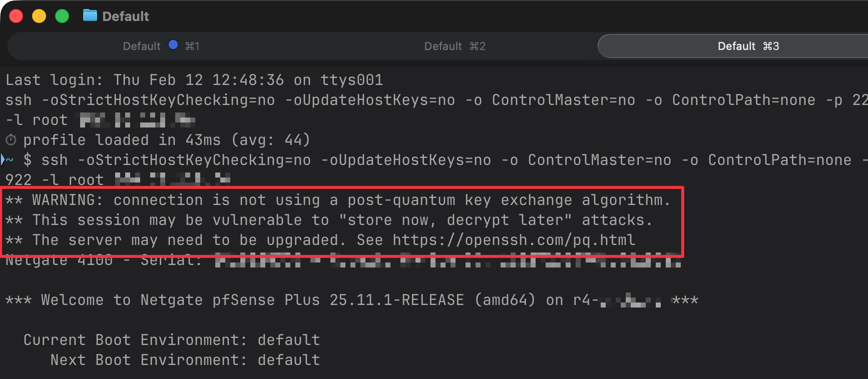Click the 'Current Boot Environment: default' line

tap(171, 340)
